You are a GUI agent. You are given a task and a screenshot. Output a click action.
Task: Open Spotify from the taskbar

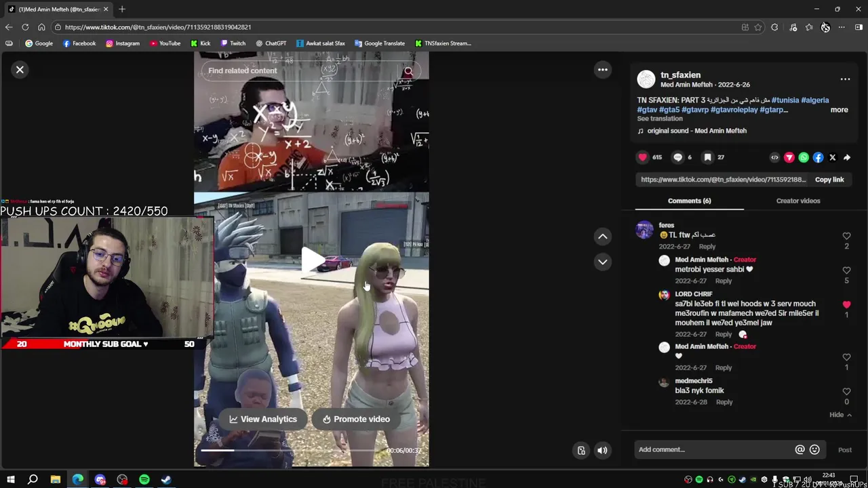[x=144, y=480]
